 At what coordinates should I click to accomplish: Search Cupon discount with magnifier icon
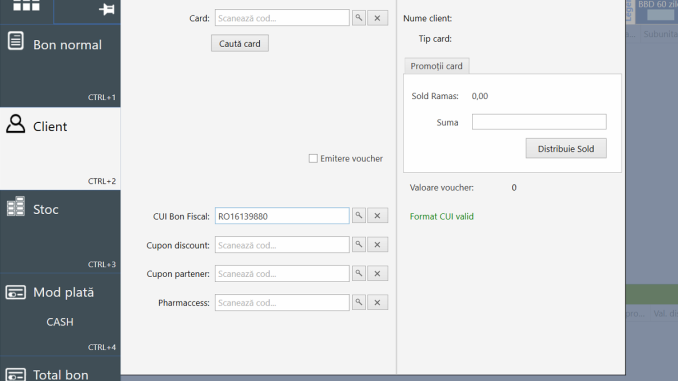pos(359,244)
